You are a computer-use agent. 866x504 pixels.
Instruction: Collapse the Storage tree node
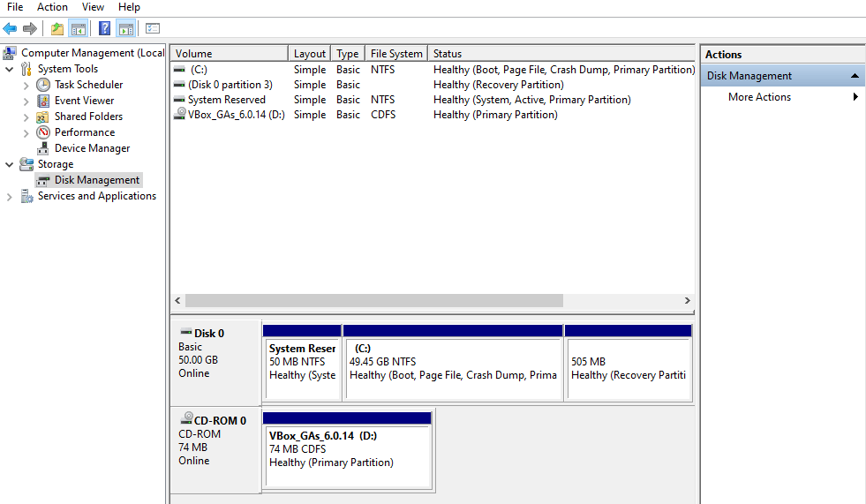click(x=10, y=164)
